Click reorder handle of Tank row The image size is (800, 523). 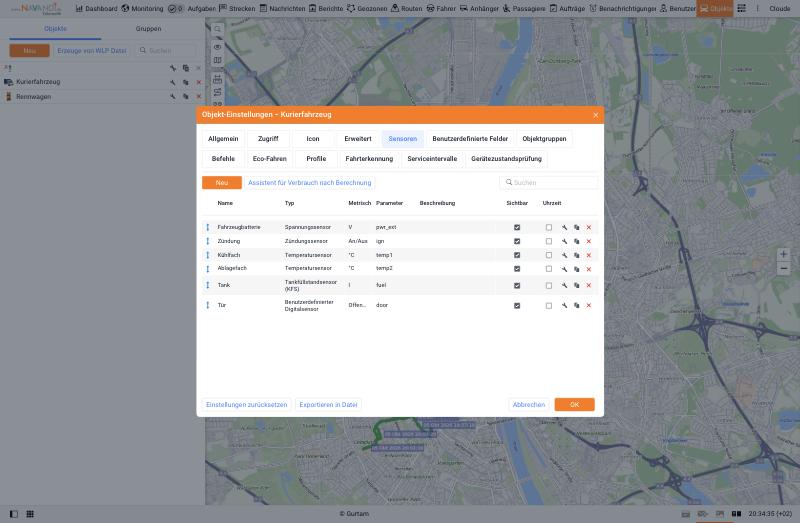(208, 285)
